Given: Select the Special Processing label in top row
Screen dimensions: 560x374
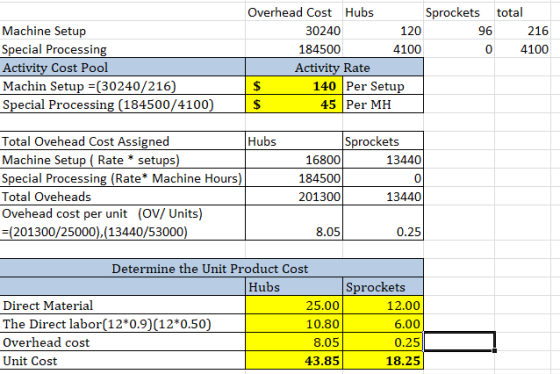Looking at the screenshot, I should (x=122, y=49).
